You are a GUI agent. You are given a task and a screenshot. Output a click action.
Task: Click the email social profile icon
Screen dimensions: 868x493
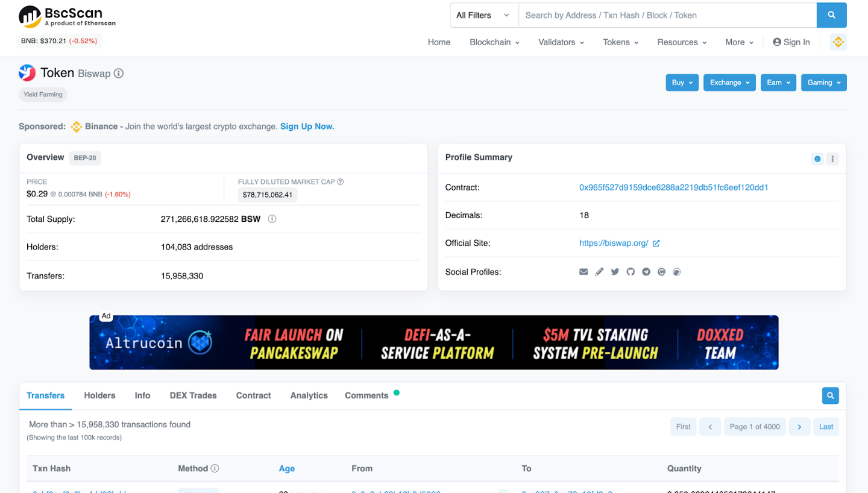coord(583,272)
